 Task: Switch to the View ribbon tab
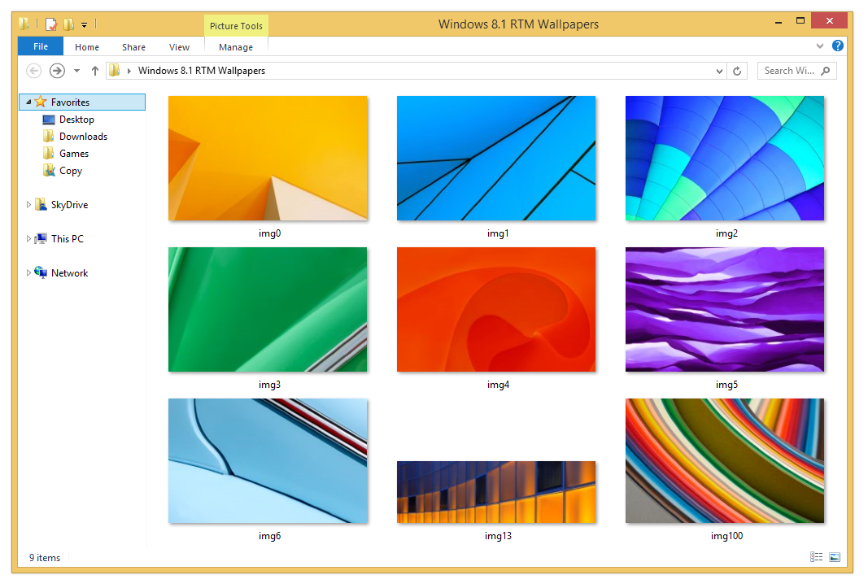179,47
